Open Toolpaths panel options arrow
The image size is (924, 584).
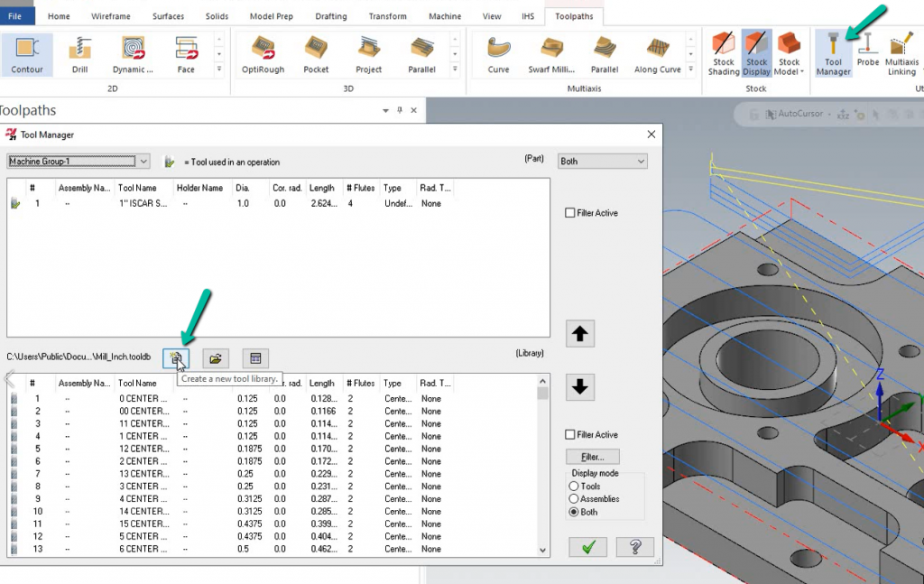(385, 110)
